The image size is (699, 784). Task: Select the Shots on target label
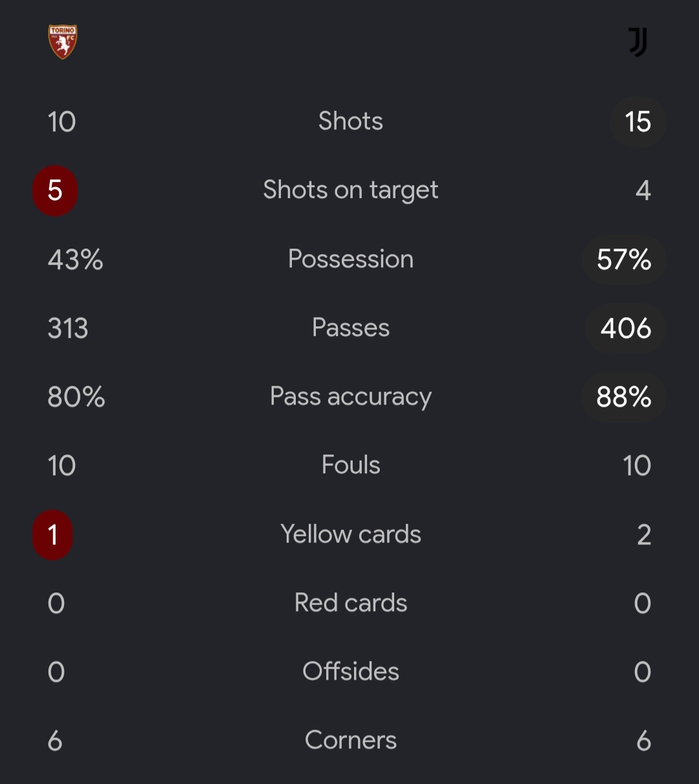click(351, 190)
